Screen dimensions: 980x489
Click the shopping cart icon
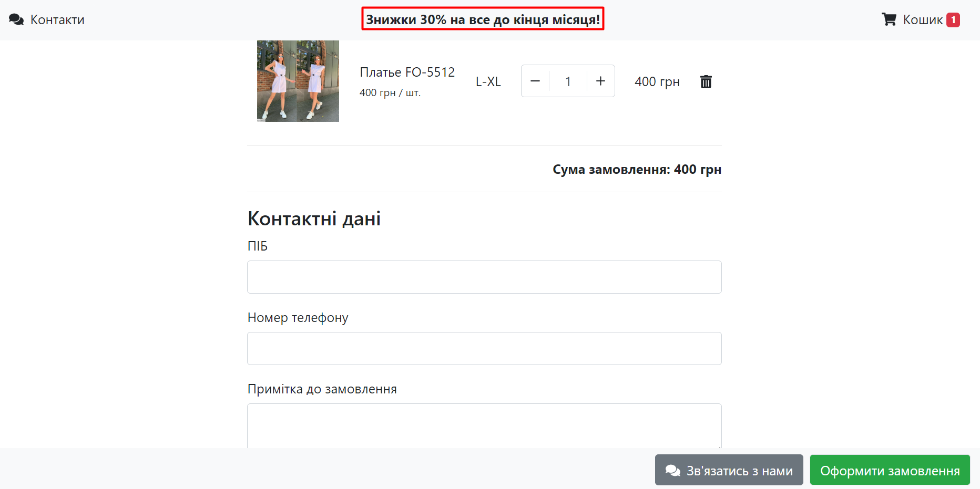[889, 19]
